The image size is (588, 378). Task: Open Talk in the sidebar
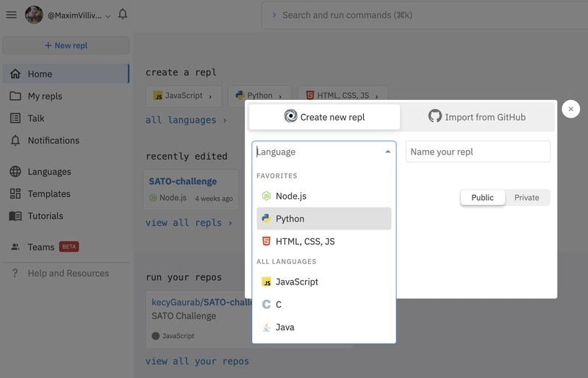coord(65,118)
